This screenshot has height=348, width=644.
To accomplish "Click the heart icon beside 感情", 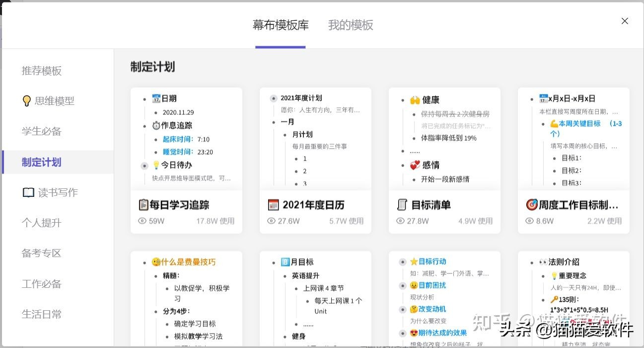I will 414,165.
